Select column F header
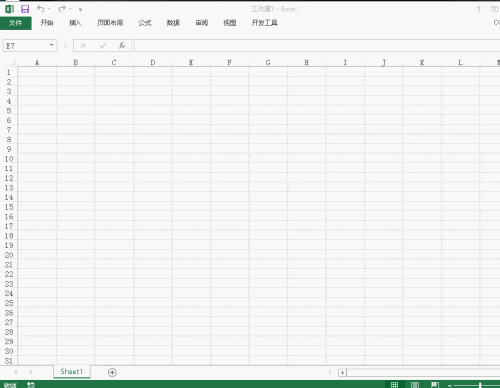The height and width of the screenshot is (388, 500). [x=229, y=63]
